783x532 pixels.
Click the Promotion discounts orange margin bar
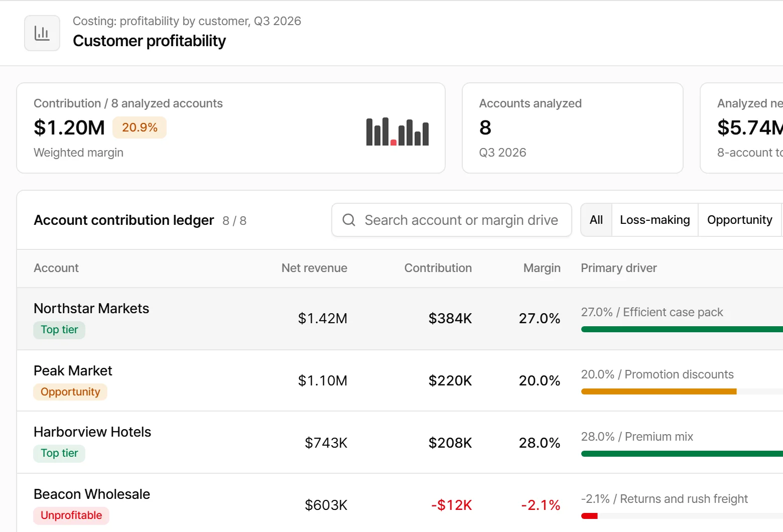coord(659,391)
